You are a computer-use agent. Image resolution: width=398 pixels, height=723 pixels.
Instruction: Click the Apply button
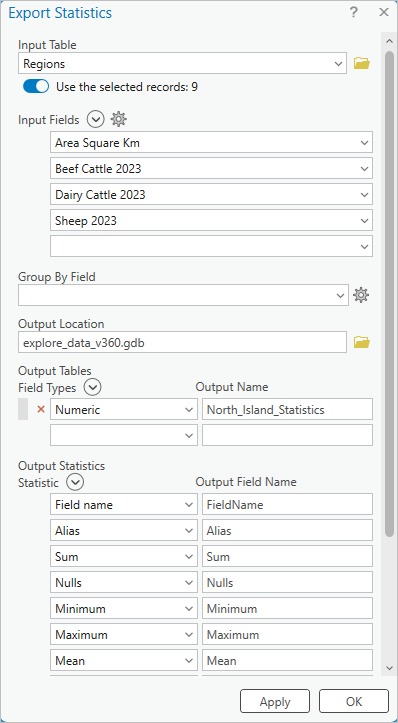275,701
